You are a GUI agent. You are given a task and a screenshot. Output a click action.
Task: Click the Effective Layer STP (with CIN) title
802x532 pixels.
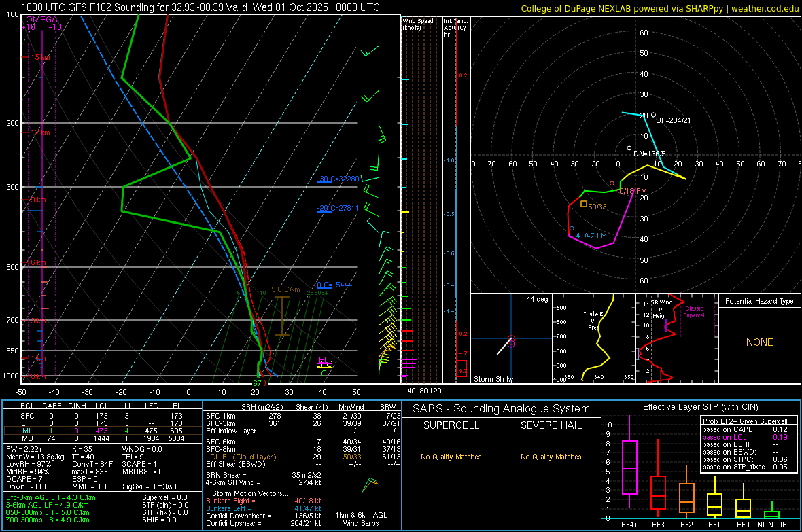coord(700,407)
